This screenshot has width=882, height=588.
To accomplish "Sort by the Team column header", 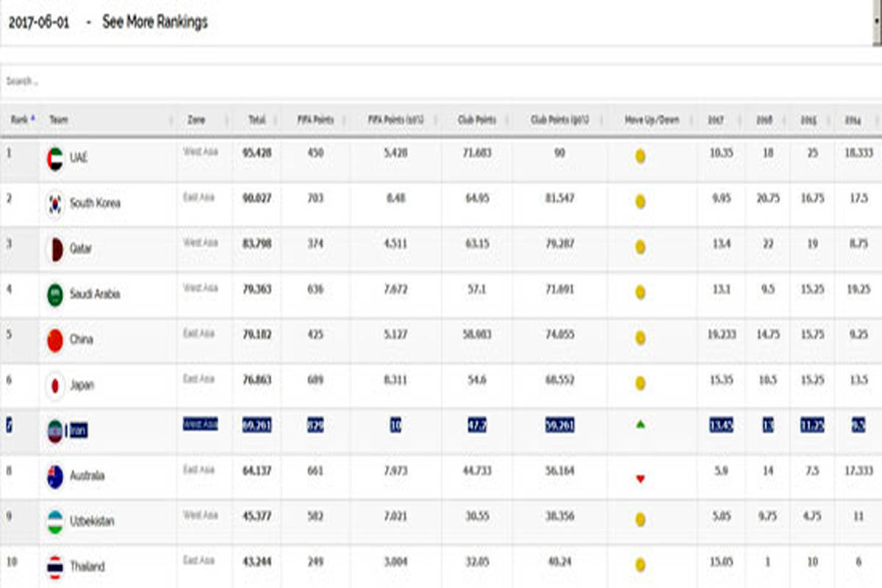I will 59,119.
